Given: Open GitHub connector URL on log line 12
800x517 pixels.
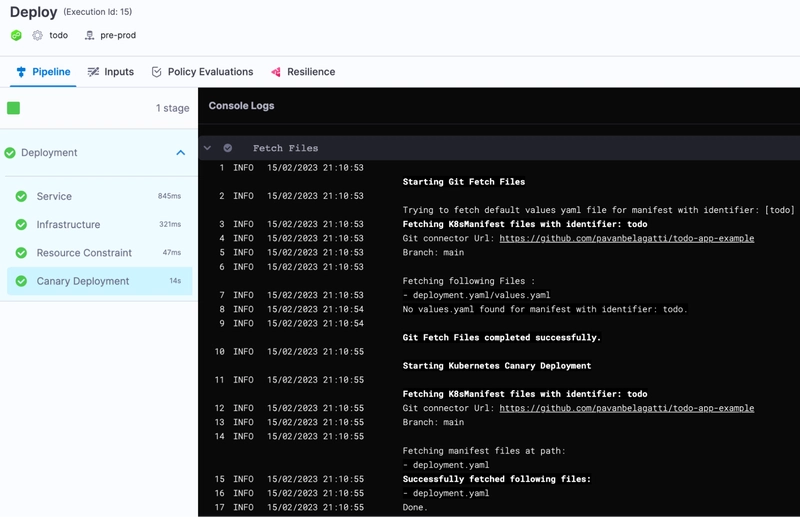Looking at the screenshot, I should [x=627, y=408].
